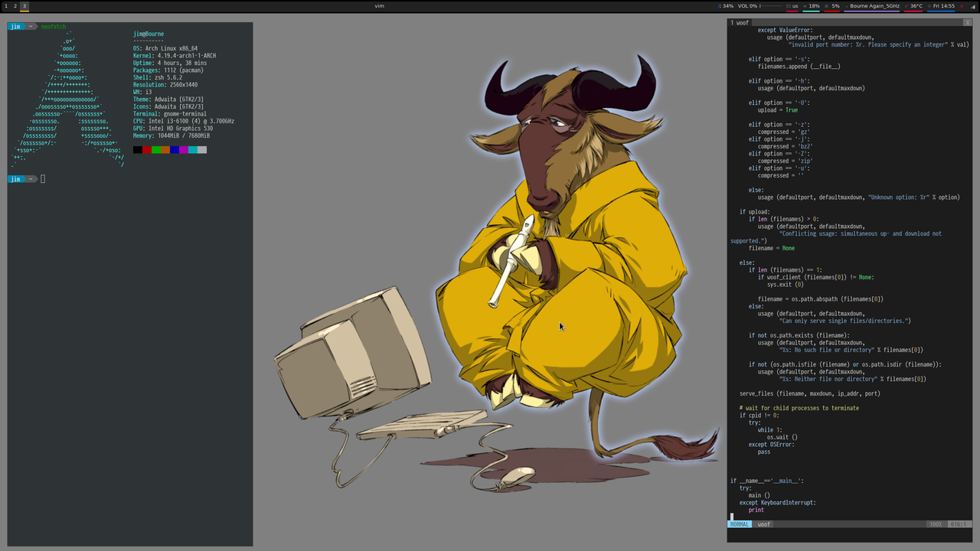
Task: Click the 'OS: Arch Linux x86_64' line
Action: point(165,48)
